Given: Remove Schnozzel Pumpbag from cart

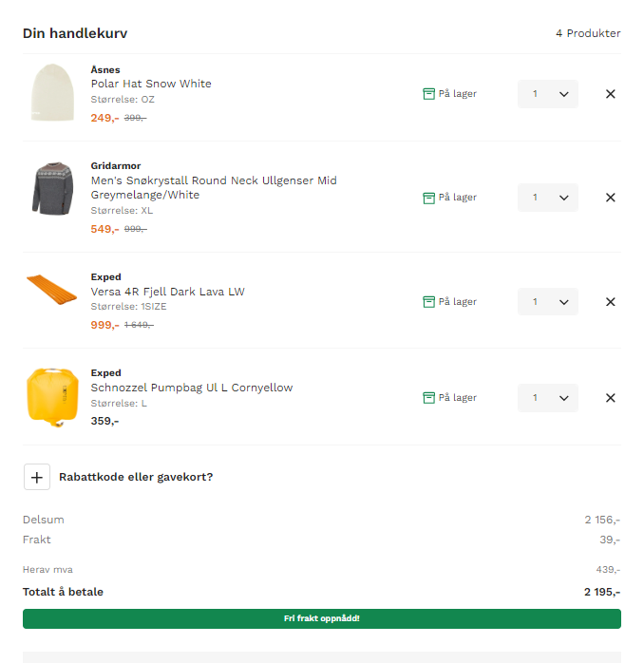Looking at the screenshot, I should [610, 398].
